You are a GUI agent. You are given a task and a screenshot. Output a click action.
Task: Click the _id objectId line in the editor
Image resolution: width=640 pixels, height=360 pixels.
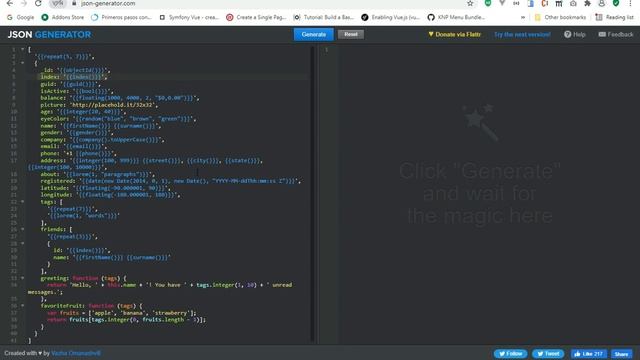pos(76,70)
